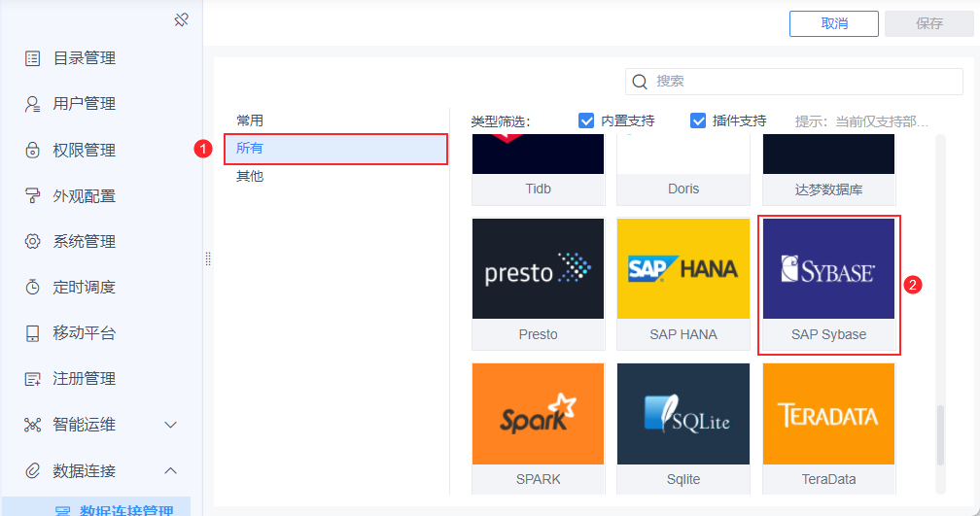The image size is (980, 516).
Task: Click the 提示: 当前仅支持部 hint text
Action: pyautogui.click(x=861, y=121)
